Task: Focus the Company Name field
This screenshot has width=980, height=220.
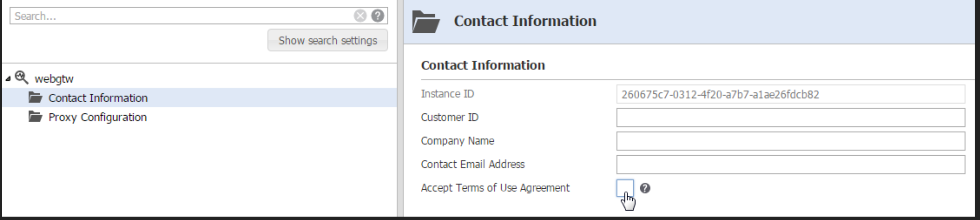Action: pos(791,141)
